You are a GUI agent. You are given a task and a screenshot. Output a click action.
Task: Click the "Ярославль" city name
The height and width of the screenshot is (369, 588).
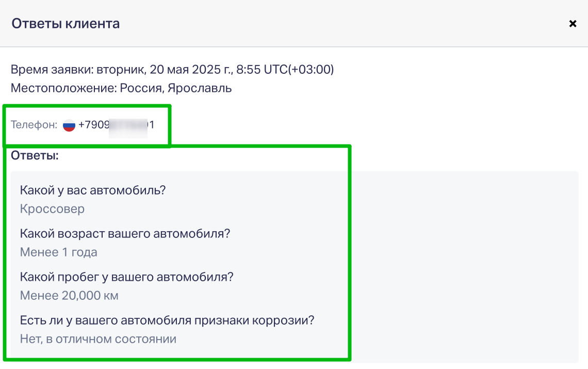[200, 88]
